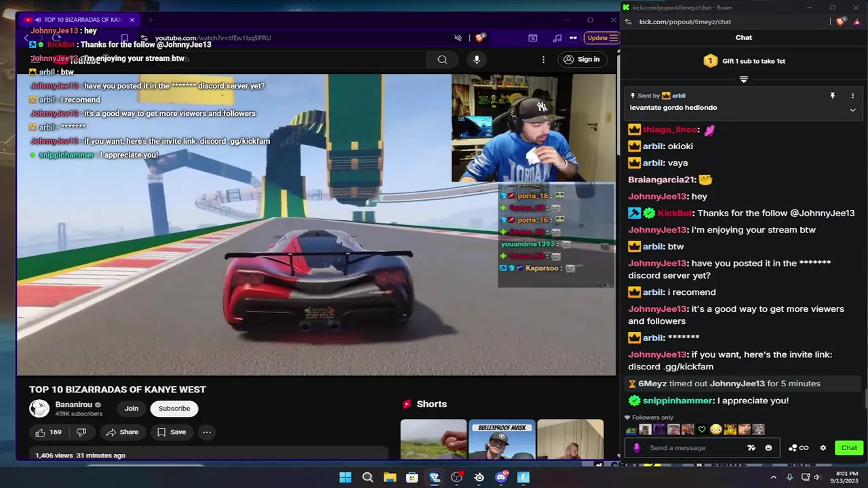Click the Share button under video
The image size is (868, 488).
(x=123, y=432)
